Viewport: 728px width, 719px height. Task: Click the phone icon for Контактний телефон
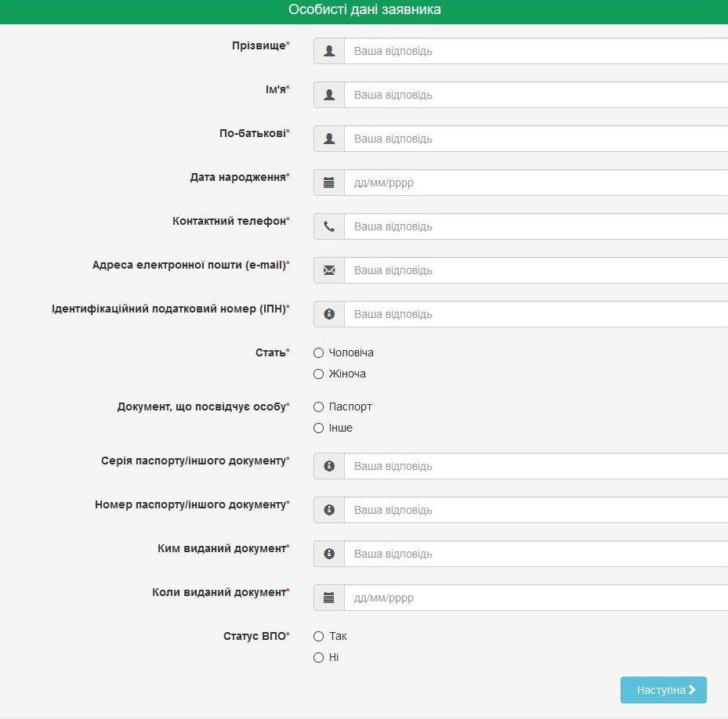point(329,226)
